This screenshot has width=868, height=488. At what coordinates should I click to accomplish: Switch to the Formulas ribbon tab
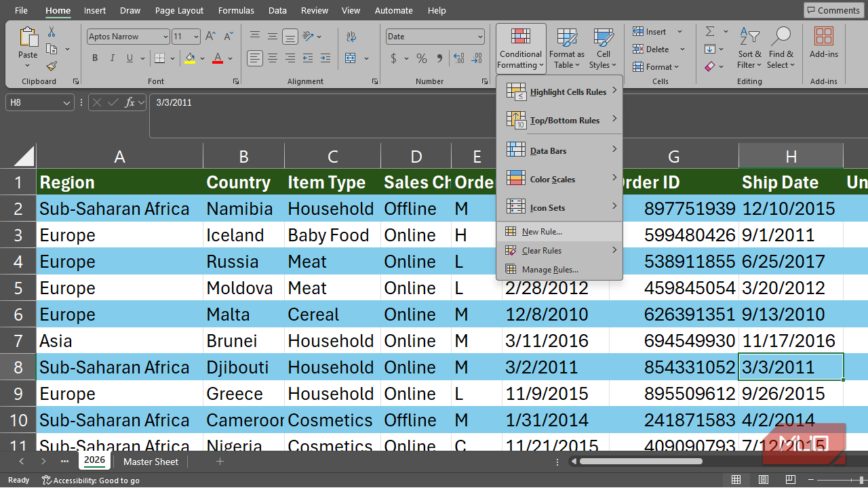[x=236, y=10]
